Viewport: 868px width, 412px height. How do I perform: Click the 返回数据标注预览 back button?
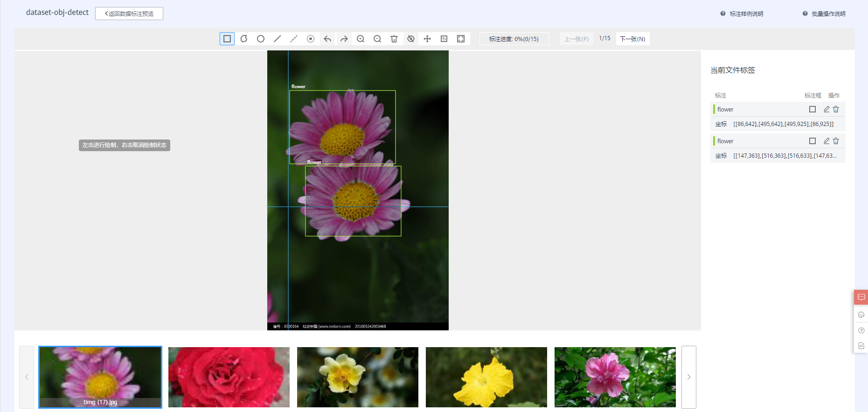click(x=129, y=14)
